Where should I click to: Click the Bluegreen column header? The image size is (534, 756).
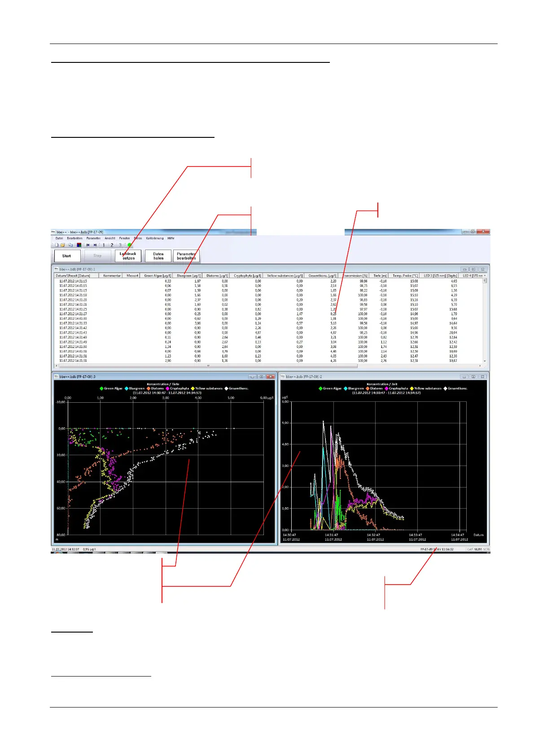pos(188,276)
